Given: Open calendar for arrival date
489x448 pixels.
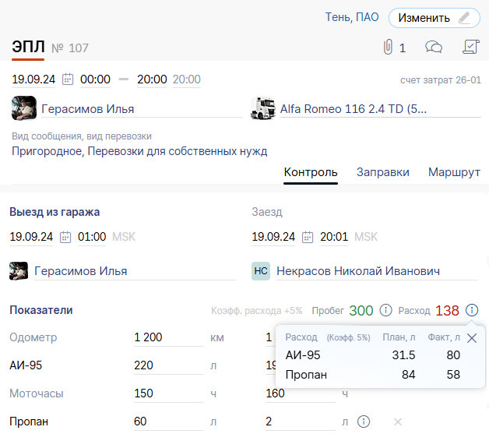Looking at the screenshot, I should [x=308, y=237].
